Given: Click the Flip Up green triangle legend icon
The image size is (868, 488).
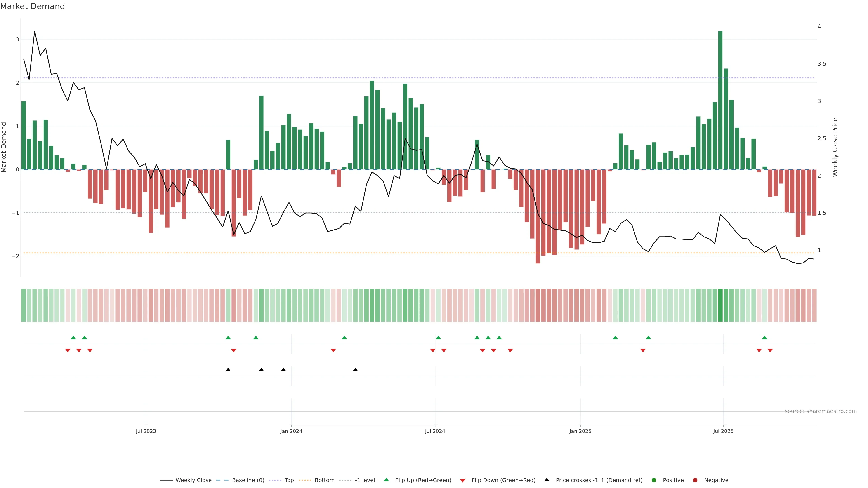Looking at the screenshot, I should pyautogui.click(x=387, y=480).
